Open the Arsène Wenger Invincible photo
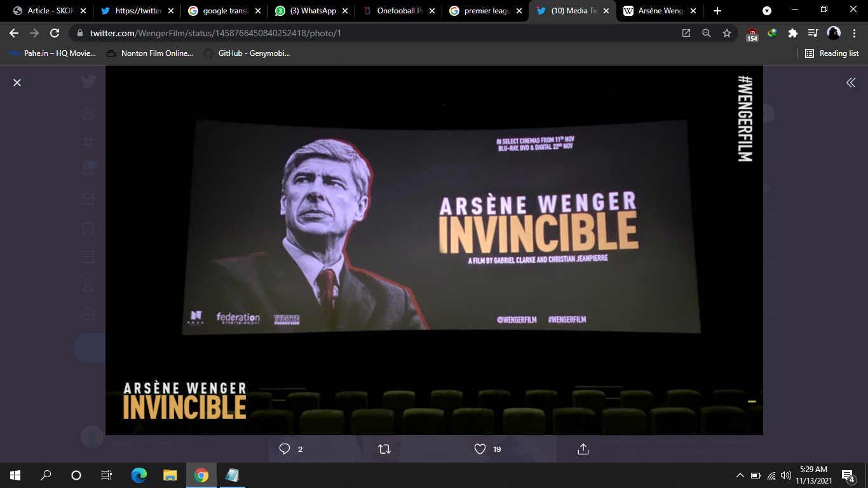868x488 pixels. tap(434, 250)
